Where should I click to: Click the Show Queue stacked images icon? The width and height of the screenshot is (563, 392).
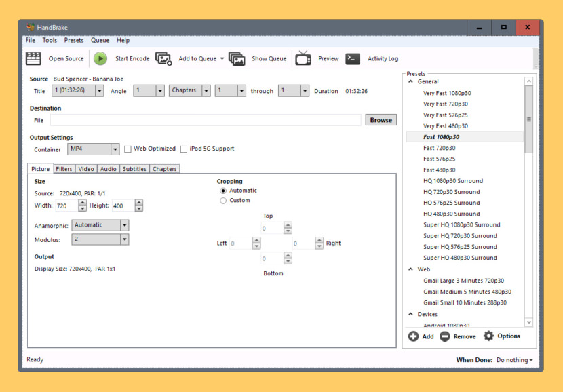click(x=237, y=58)
